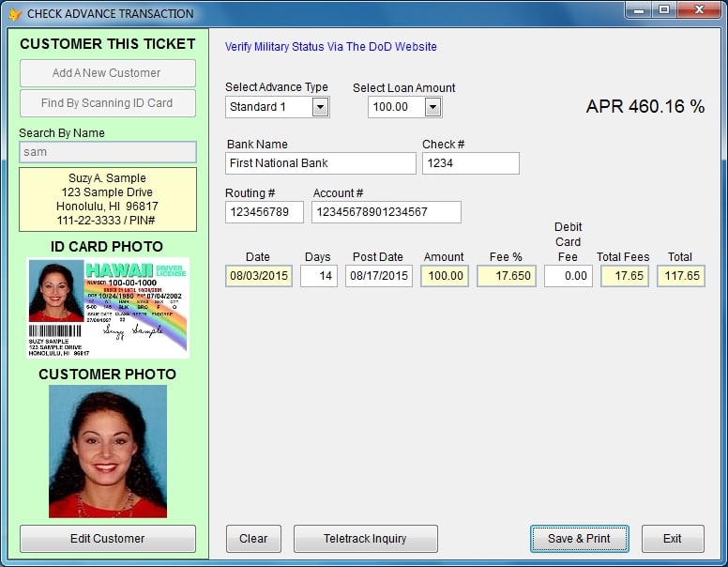Click the Total Fees field 17.65
The image size is (728, 567).
(625, 276)
